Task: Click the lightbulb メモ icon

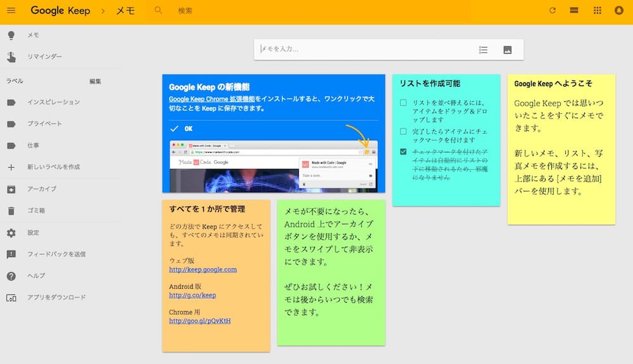Action: click(11, 35)
